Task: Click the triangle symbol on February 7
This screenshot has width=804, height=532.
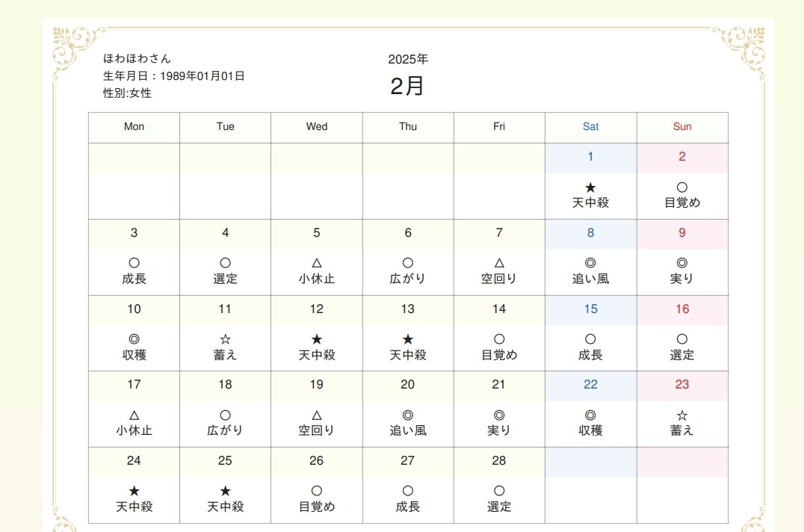Action: click(499, 263)
